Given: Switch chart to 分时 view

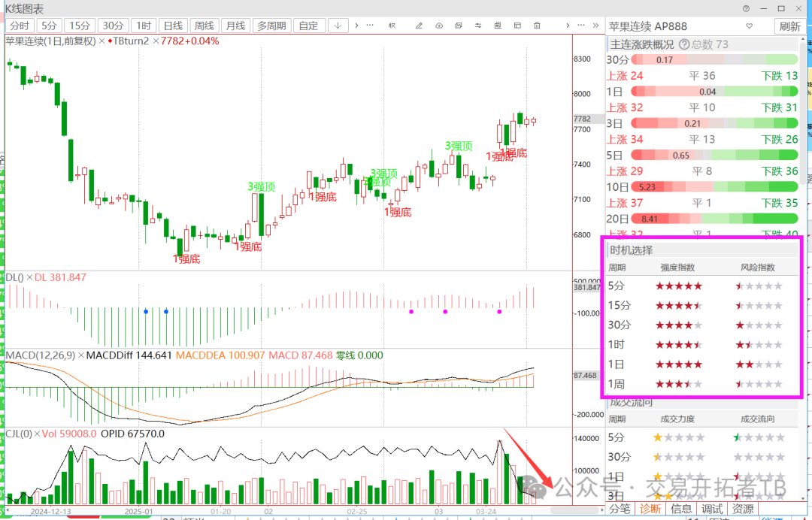Looking at the screenshot, I should click(20, 26).
